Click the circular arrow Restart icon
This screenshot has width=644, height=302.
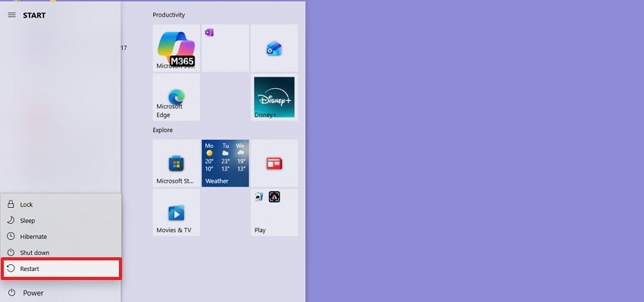pos(11,269)
